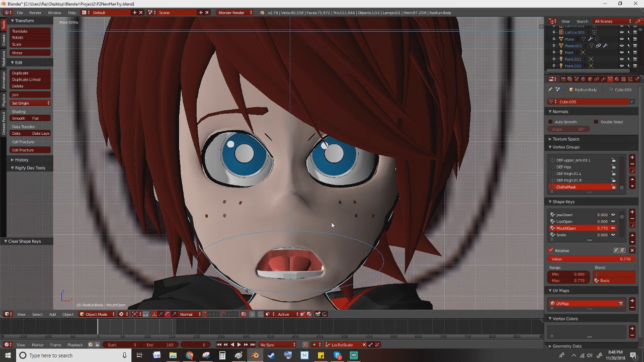Image resolution: width=644 pixels, height=362 pixels.
Task: Clear shape key weights with X button
Action: [632, 250]
